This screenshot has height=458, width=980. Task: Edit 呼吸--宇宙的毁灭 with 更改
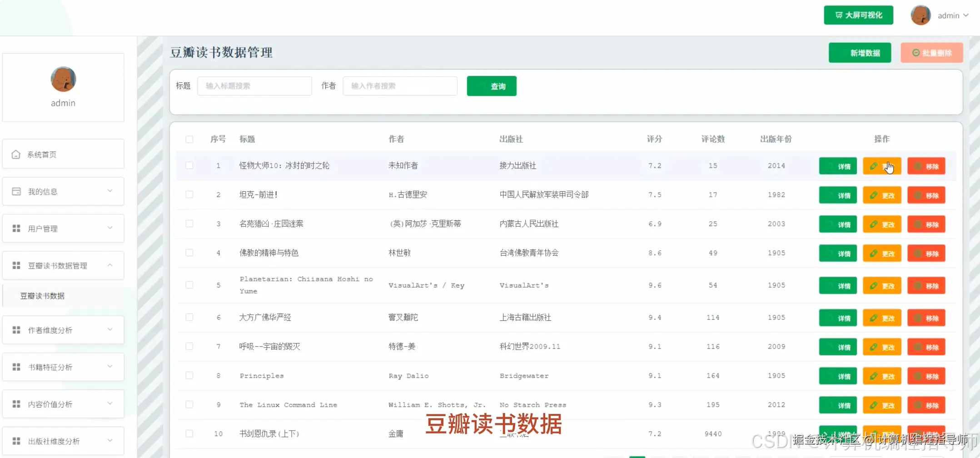coord(882,347)
